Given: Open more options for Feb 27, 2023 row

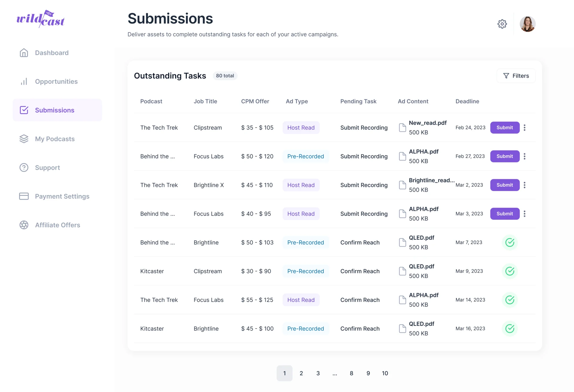Looking at the screenshot, I should point(524,156).
